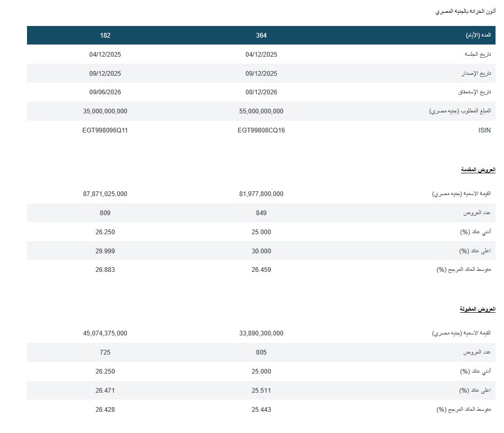Click the submitted face value 87,871,025,000

(x=105, y=194)
